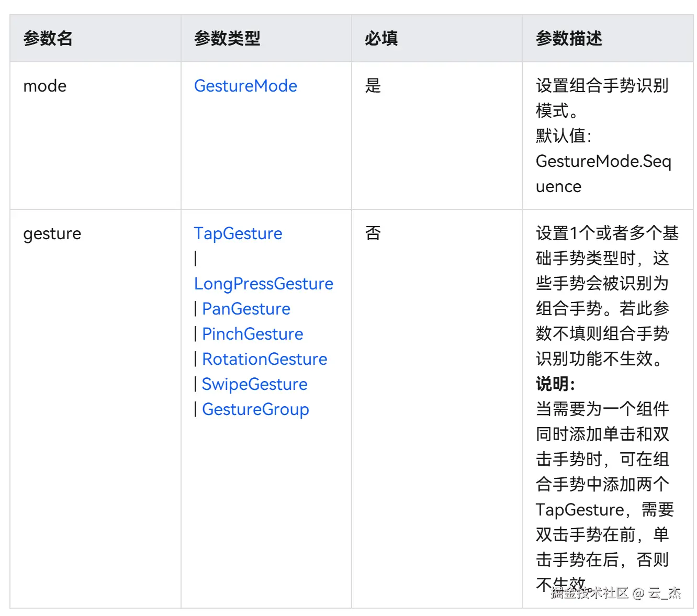Image resolution: width=697 pixels, height=616 pixels.
Task: Select the 参数类型 column header
Action: pyautogui.click(x=227, y=39)
